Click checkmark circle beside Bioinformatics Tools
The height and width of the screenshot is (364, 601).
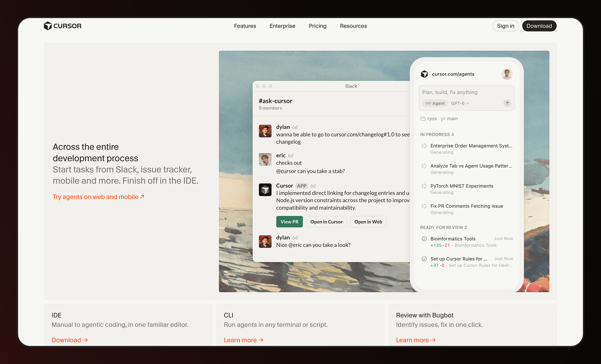tap(424, 239)
